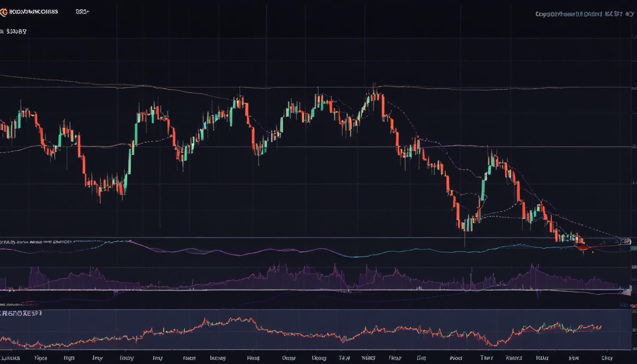Select the last date label on time axis
This screenshot has height=364, width=637.
607,358
